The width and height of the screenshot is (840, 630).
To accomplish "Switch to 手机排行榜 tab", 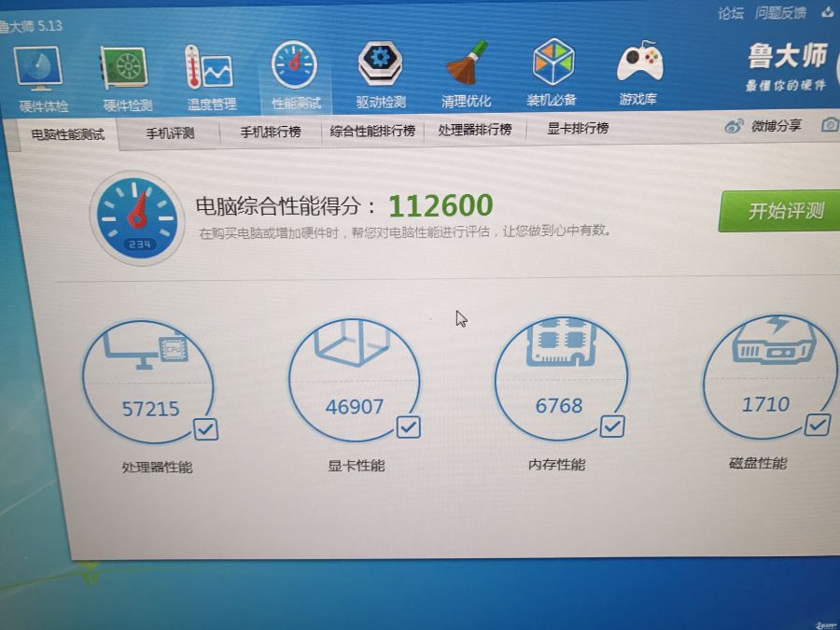I will 270,132.
